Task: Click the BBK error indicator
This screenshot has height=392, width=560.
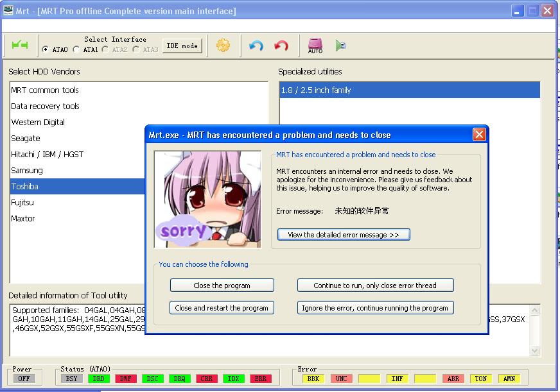Action: coord(313,379)
